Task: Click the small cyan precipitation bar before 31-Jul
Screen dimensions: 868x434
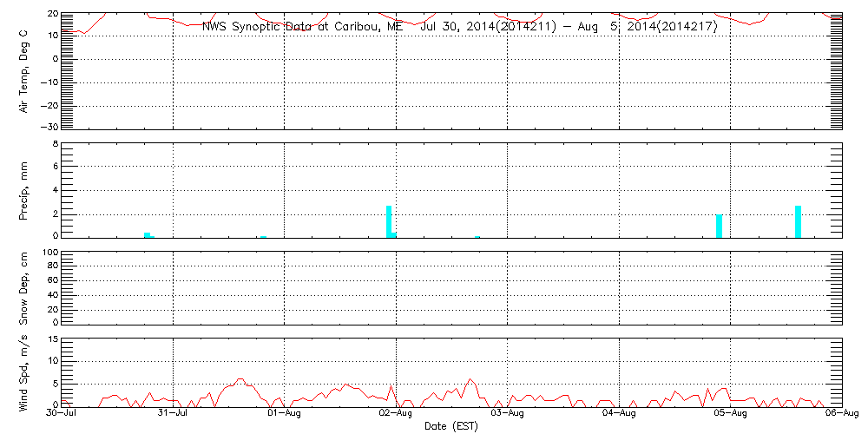Action: point(148,234)
